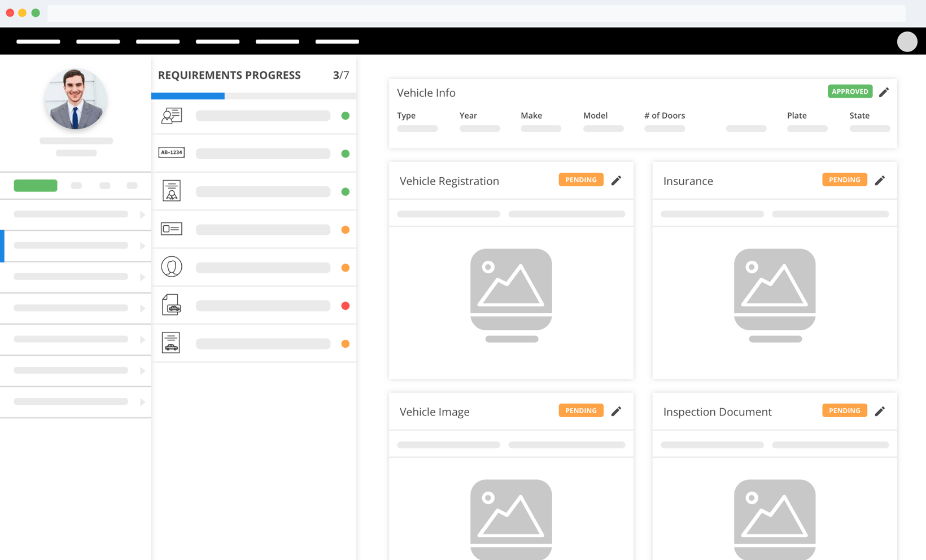926x560 pixels.
Task: Expand the fourth sidebar row arrow
Action: (142, 308)
